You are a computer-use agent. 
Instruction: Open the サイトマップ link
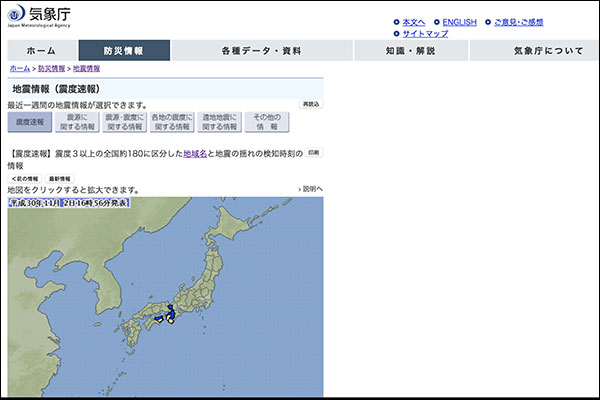coord(425,33)
